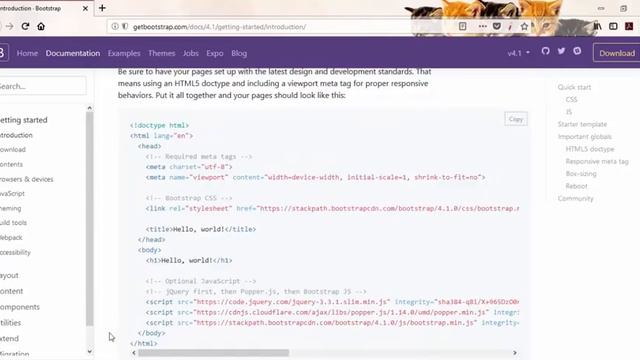The height and width of the screenshot is (360, 640).
Task: Open Blog in Bootstrap navbar
Action: [239, 53]
